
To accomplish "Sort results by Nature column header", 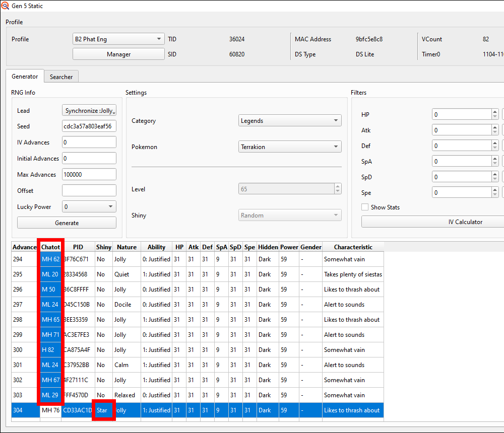I will coord(127,247).
